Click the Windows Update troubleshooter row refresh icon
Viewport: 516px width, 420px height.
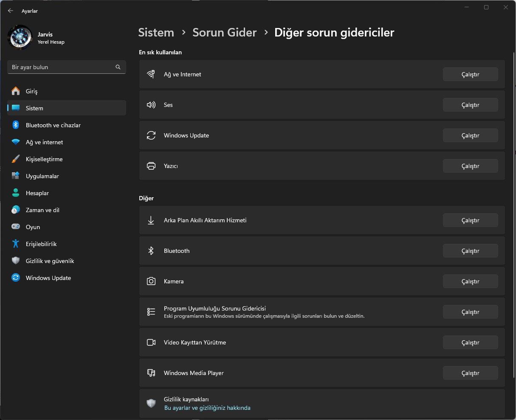(151, 135)
